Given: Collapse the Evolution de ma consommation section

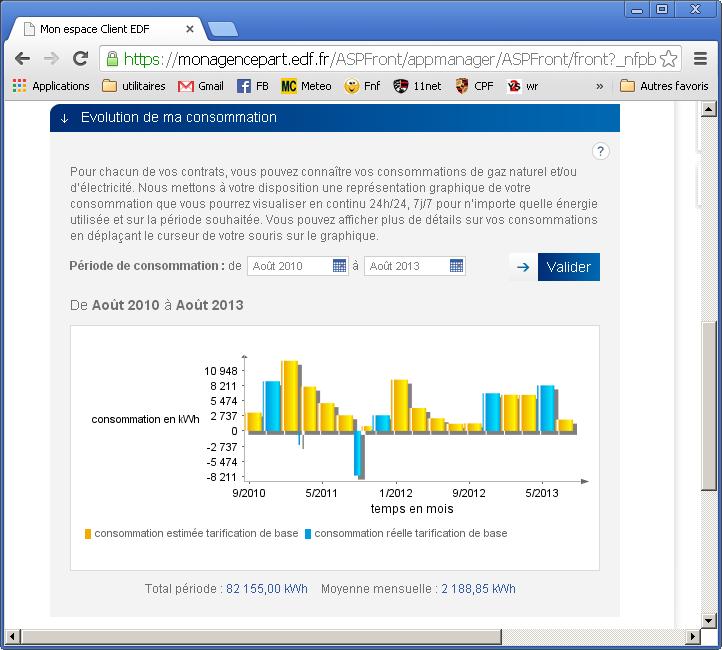Looking at the screenshot, I should coord(64,118).
